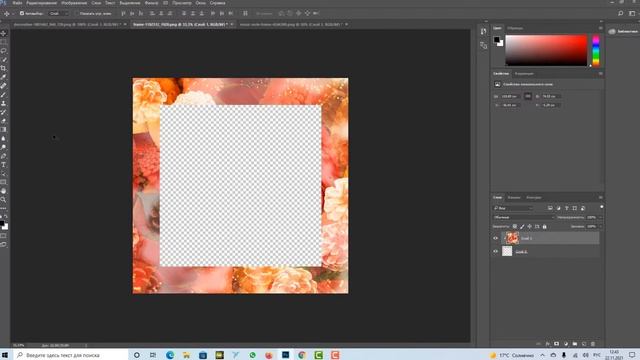Click the Opacity value field
The width and height of the screenshot is (640, 360).
[591, 218]
